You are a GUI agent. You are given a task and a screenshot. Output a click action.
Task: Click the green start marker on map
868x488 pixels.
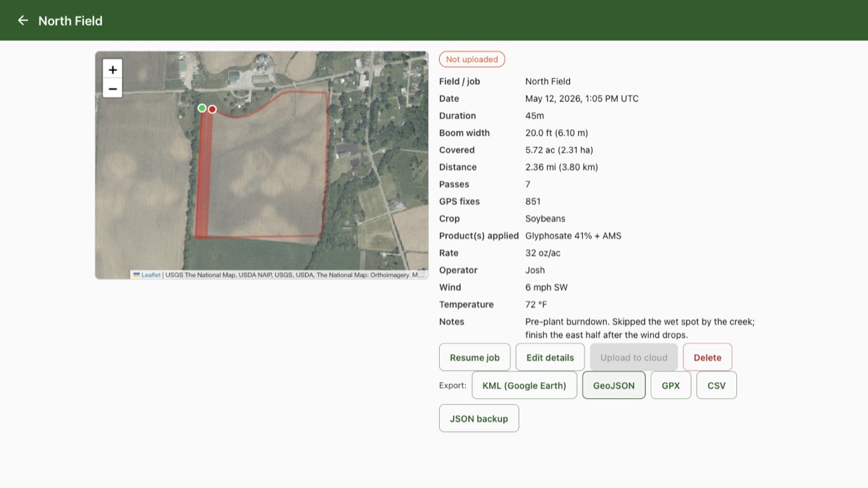(x=202, y=108)
